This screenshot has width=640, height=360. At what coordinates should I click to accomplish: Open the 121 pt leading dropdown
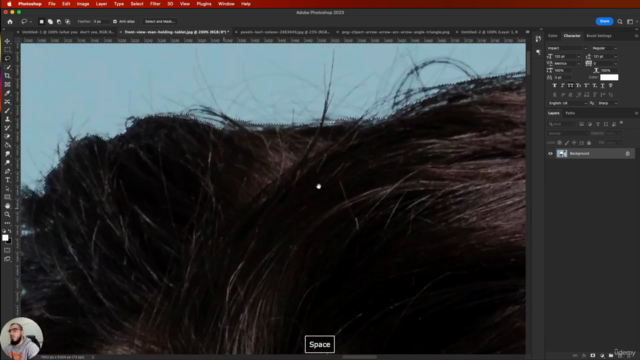click(616, 56)
